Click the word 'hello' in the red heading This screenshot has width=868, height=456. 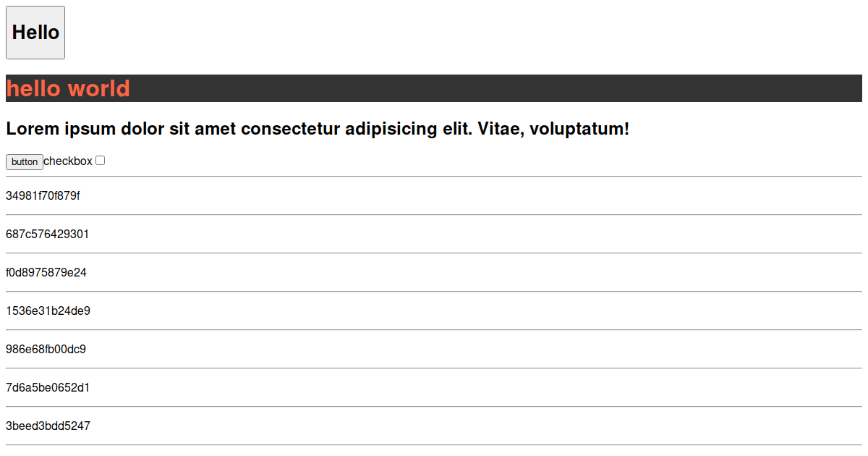point(33,89)
